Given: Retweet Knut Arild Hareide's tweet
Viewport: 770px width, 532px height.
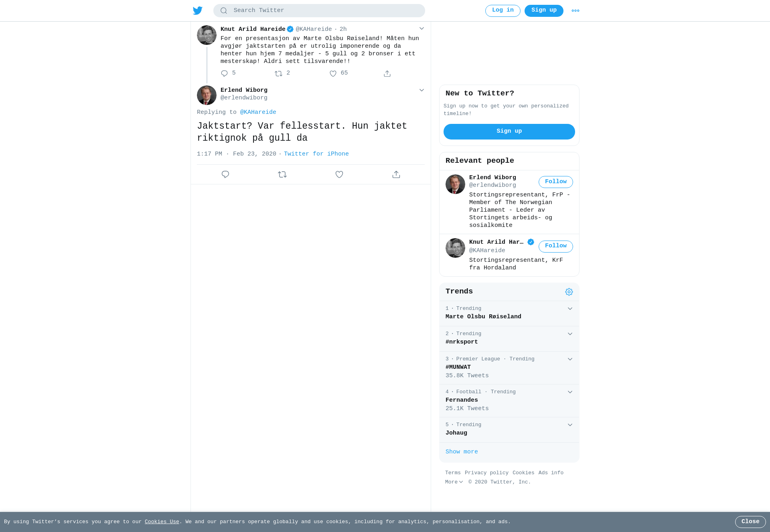Looking at the screenshot, I should click(x=279, y=73).
